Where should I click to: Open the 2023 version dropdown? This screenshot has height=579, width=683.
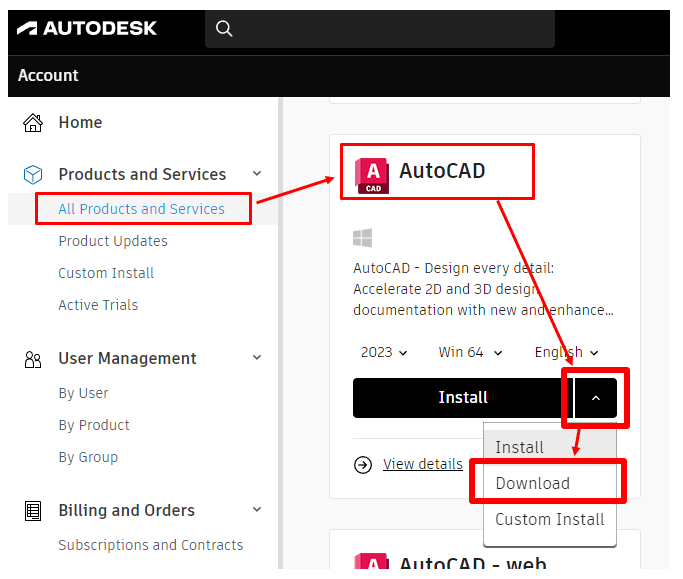coord(384,352)
